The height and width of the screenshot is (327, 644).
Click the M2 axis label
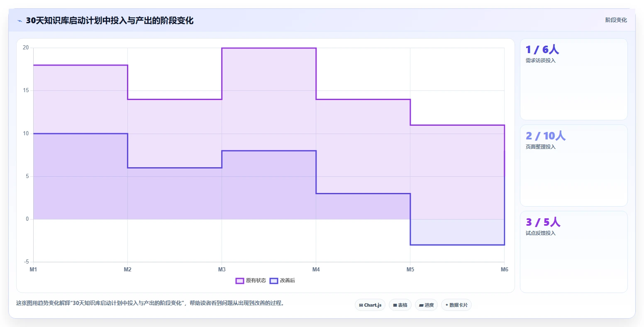tap(127, 270)
